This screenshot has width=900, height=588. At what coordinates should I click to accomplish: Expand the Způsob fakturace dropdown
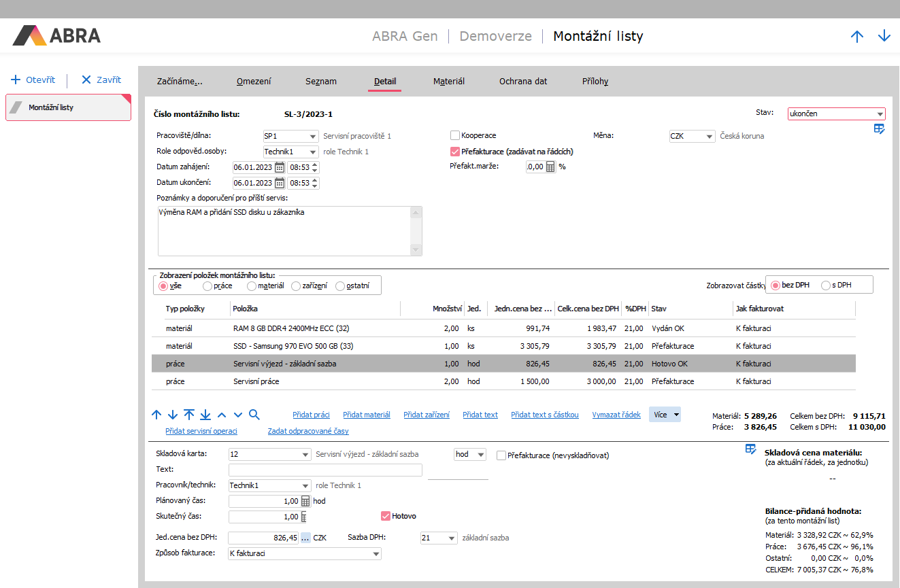(x=376, y=554)
